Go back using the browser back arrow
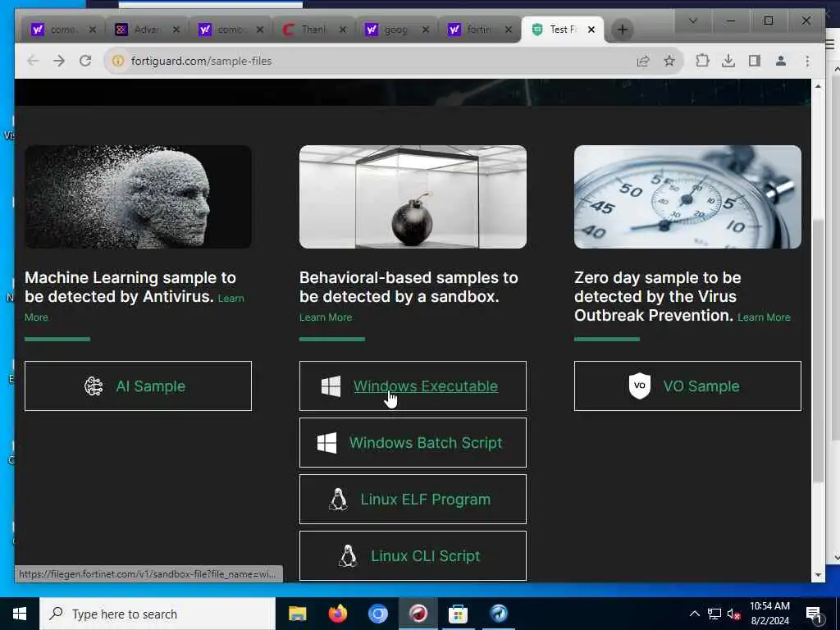 tap(33, 61)
